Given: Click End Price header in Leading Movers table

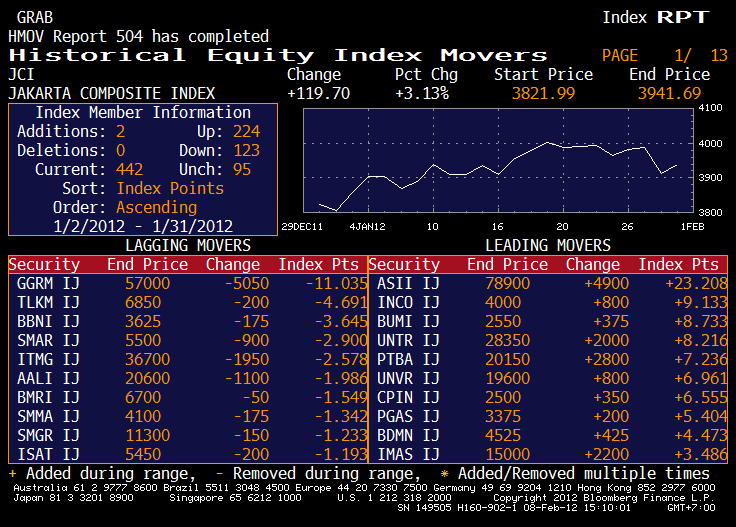Looking at the screenshot, I should tap(507, 265).
